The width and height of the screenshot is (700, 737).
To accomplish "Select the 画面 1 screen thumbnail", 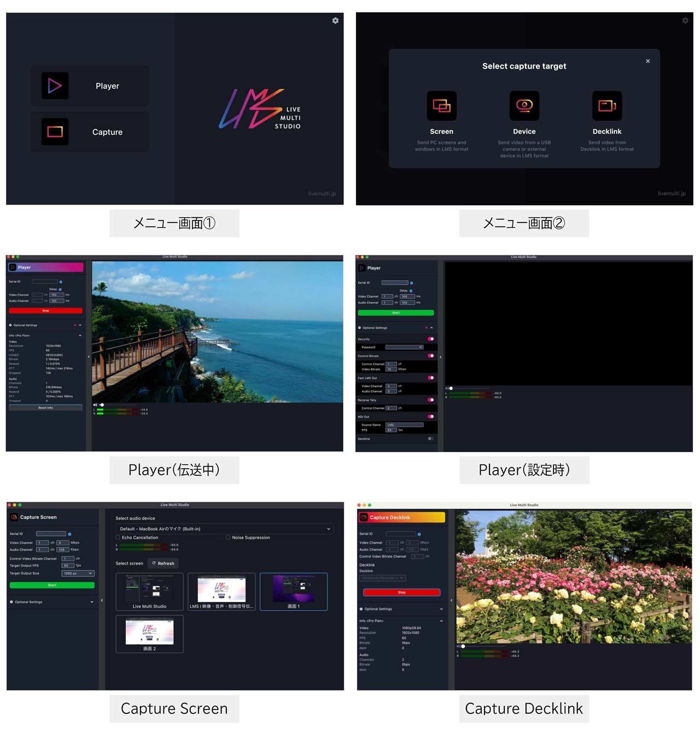I will coord(294,591).
